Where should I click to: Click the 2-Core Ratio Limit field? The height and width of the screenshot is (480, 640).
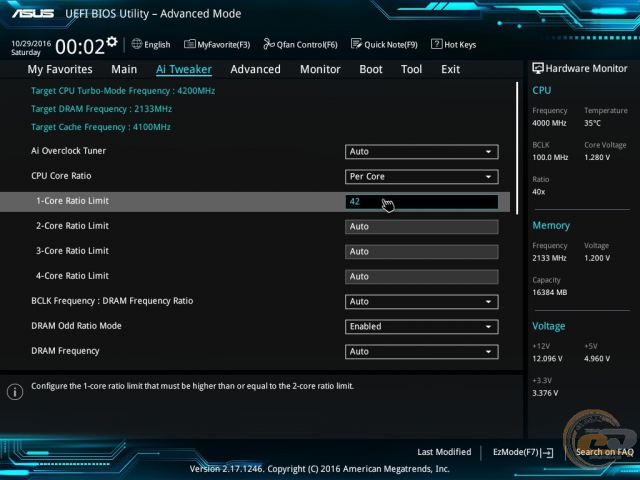[x=422, y=227]
